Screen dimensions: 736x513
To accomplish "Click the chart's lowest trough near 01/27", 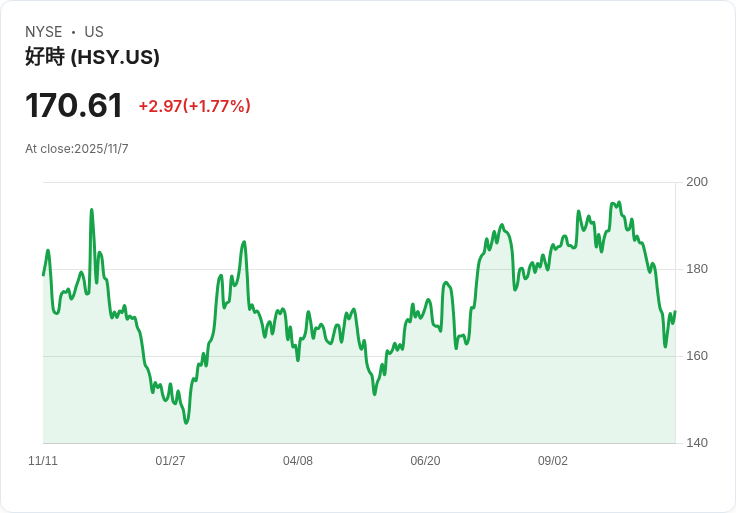I will click(x=186, y=422).
